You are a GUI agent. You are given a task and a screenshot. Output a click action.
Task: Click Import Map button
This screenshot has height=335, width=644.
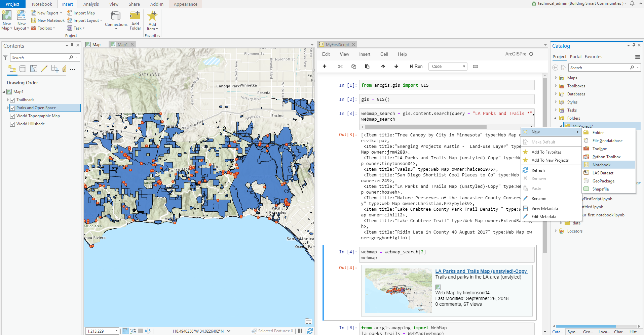click(x=81, y=13)
